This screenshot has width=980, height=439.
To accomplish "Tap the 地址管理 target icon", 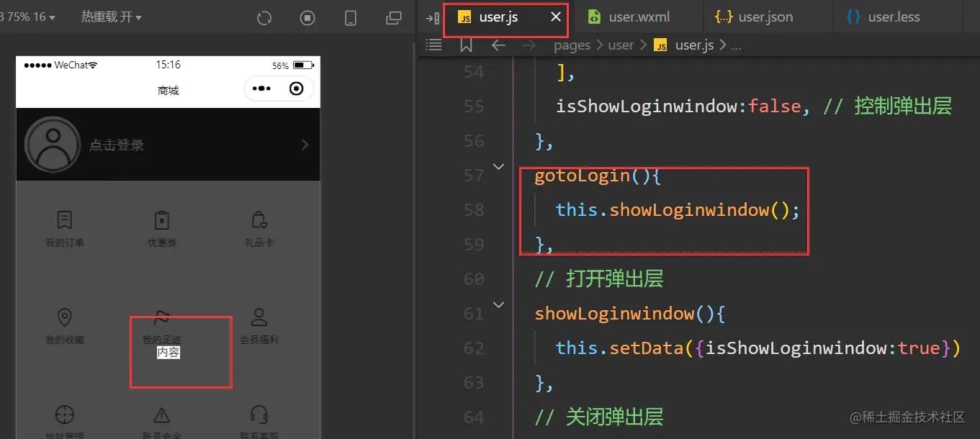I will coord(65,415).
